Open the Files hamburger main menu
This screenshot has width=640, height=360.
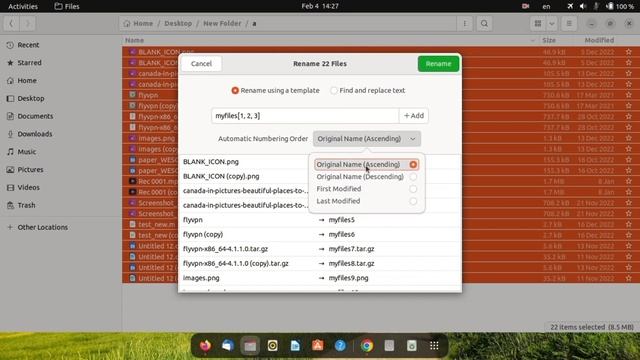click(x=569, y=24)
